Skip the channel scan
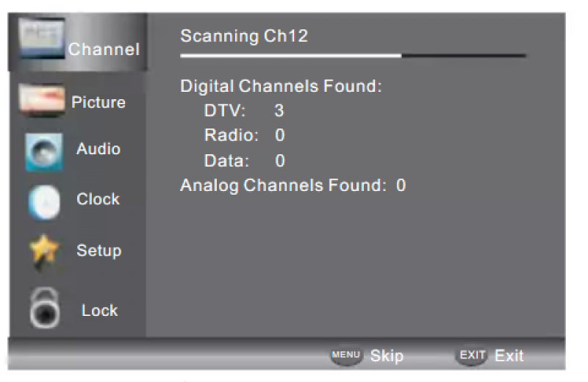 point(387,356)
